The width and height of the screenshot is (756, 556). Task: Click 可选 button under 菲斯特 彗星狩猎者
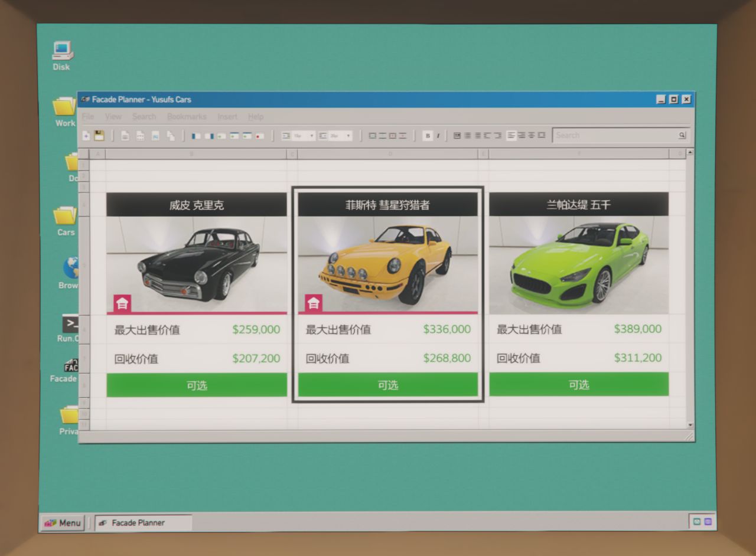(388, 385)
